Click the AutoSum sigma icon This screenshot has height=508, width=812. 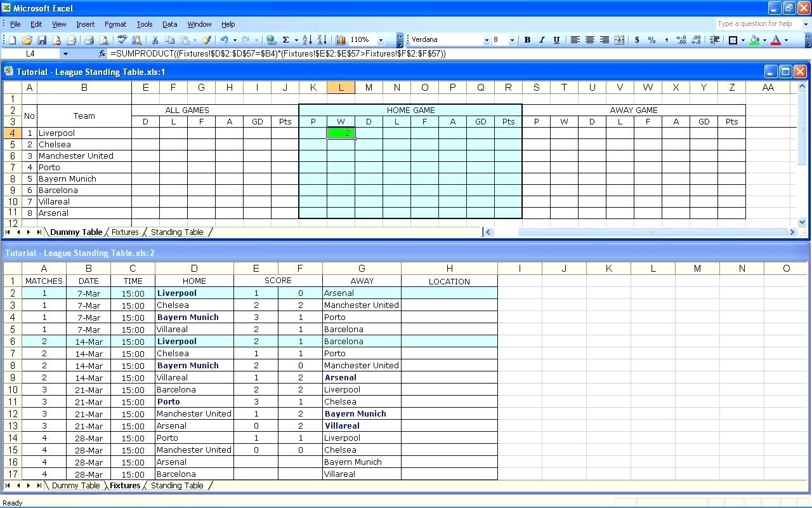click(285, 40)
